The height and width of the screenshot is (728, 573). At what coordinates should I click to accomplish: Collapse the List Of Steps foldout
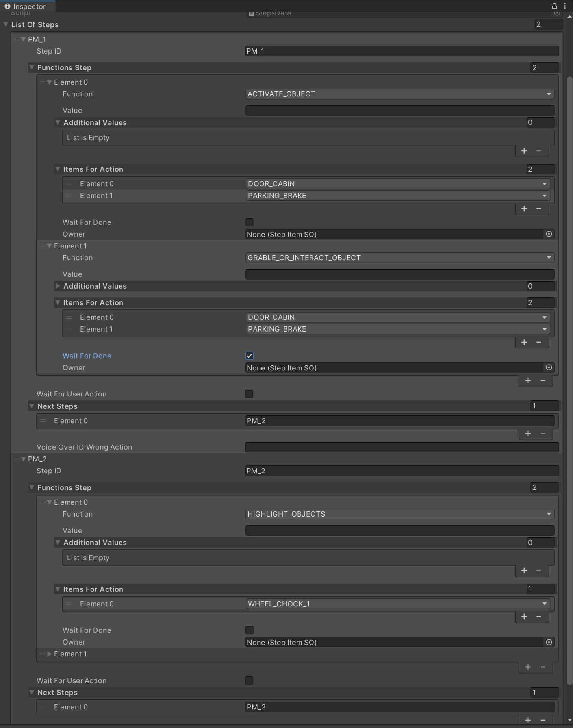coord(6,25)
